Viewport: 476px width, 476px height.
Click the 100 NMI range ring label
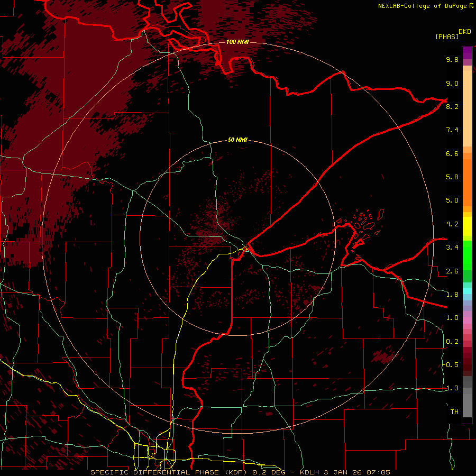[237, 42]
